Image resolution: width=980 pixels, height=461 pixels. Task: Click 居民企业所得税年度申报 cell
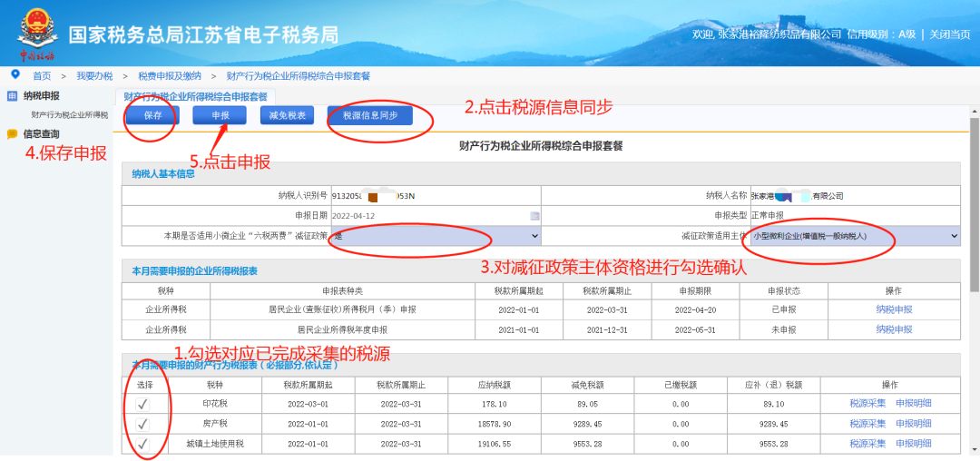342,329
